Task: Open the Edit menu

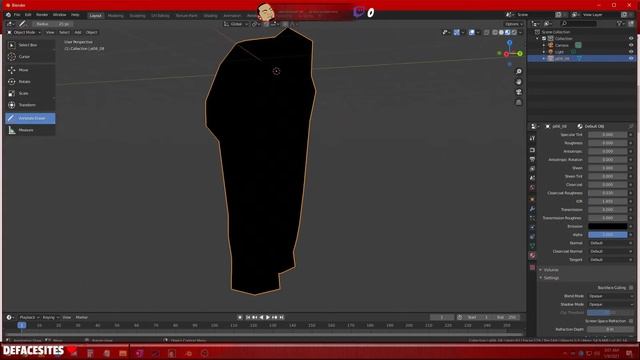Action: click(28, 15)
